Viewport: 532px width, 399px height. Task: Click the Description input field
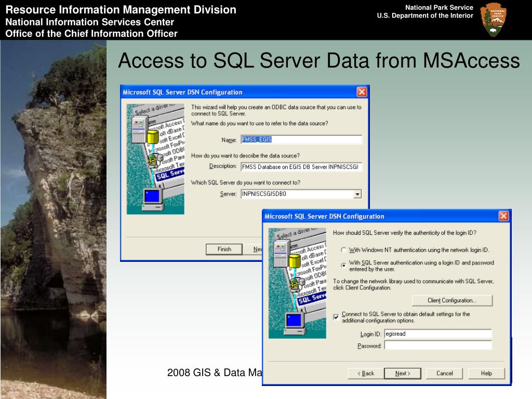click(x=301, y=167)
